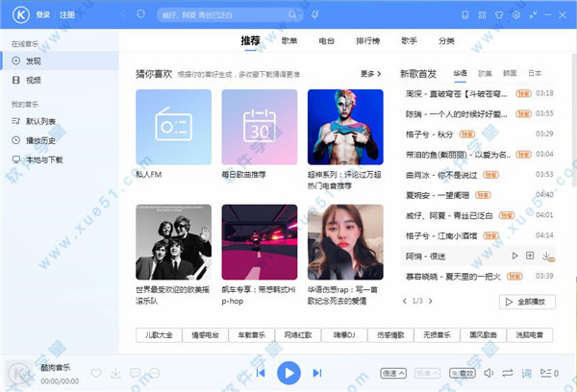Viewport: 577px width, 392px height.
Task: Click in the search input field
Action: (x=223, y=14)
